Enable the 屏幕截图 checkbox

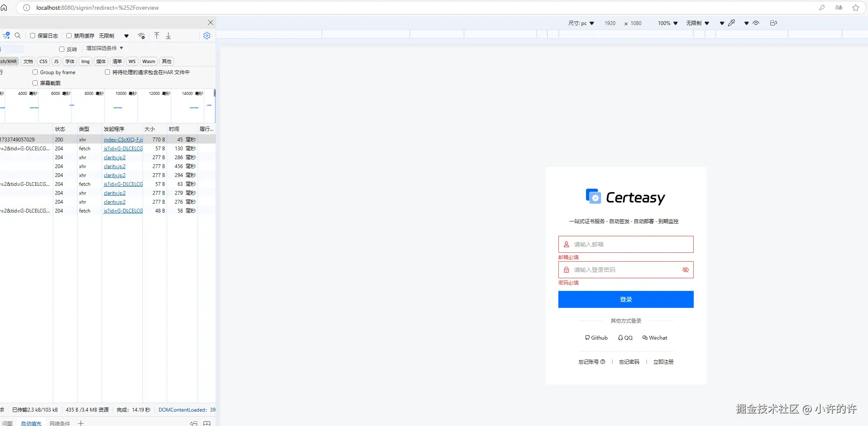click(x=35, y=83)
